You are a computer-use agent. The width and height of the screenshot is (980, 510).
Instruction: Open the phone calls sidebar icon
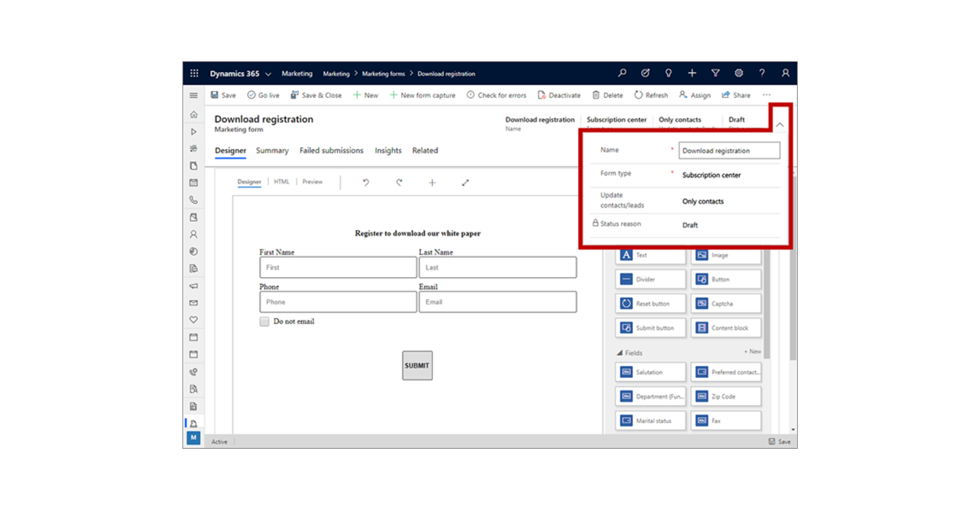click(x=193, y=200)
